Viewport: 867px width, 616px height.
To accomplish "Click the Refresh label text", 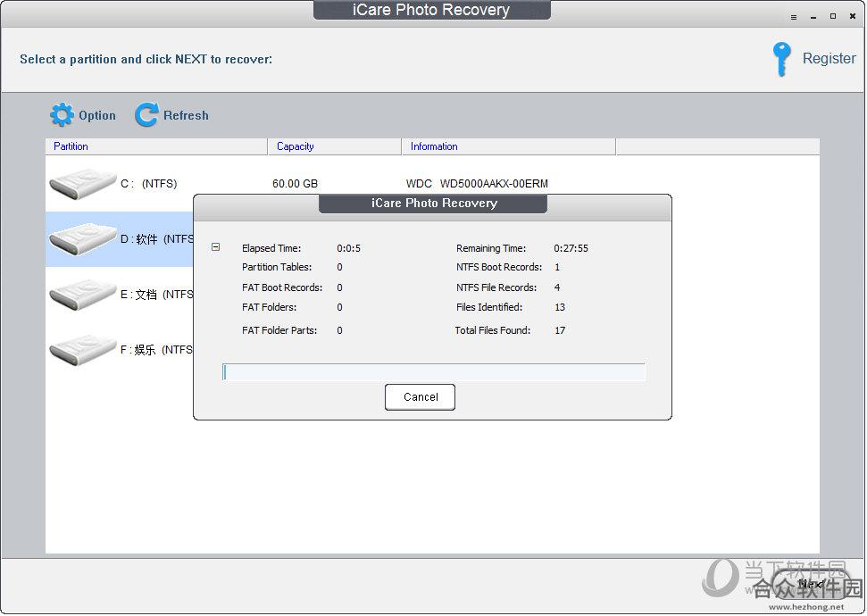I will pyautogui.click(x=186, y=115).
